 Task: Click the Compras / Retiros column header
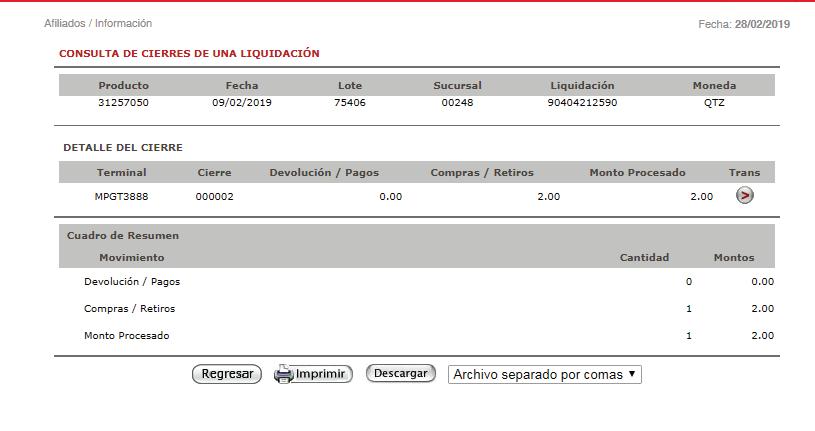[x=482, y=172]
